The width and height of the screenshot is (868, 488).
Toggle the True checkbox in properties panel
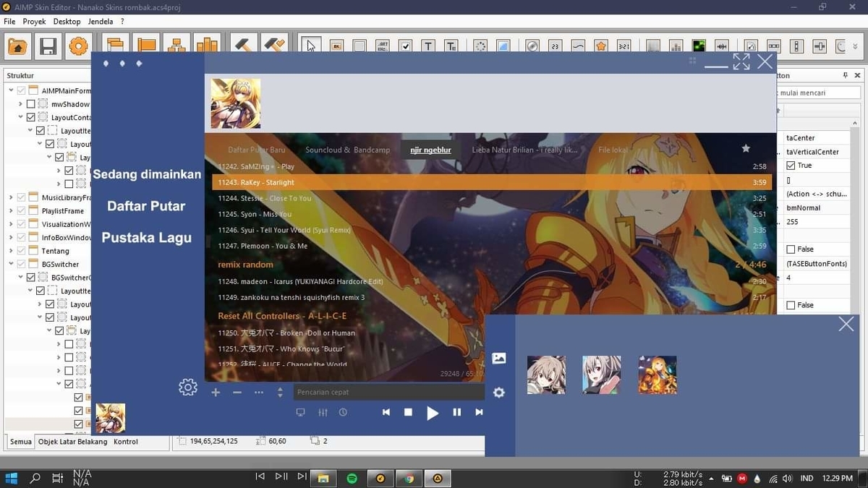click(x=791, y=166)
